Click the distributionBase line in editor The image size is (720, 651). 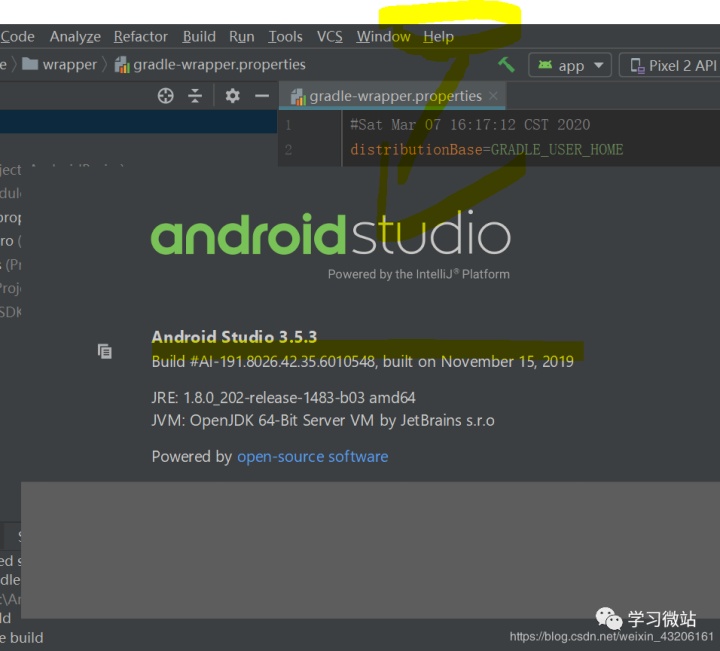(486, 150)
